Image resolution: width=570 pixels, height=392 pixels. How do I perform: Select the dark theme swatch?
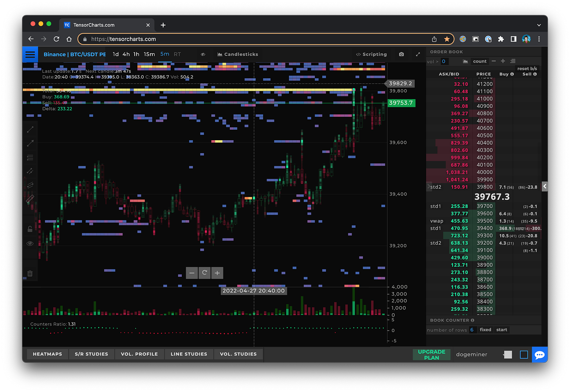pos(524,354)
